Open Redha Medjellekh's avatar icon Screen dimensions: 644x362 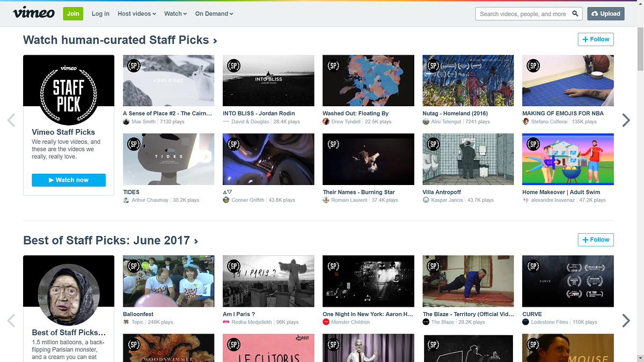[226, 322]
